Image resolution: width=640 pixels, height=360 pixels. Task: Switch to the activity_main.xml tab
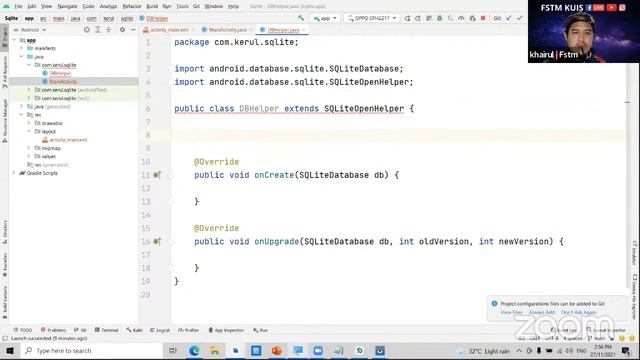coord(169,30)
